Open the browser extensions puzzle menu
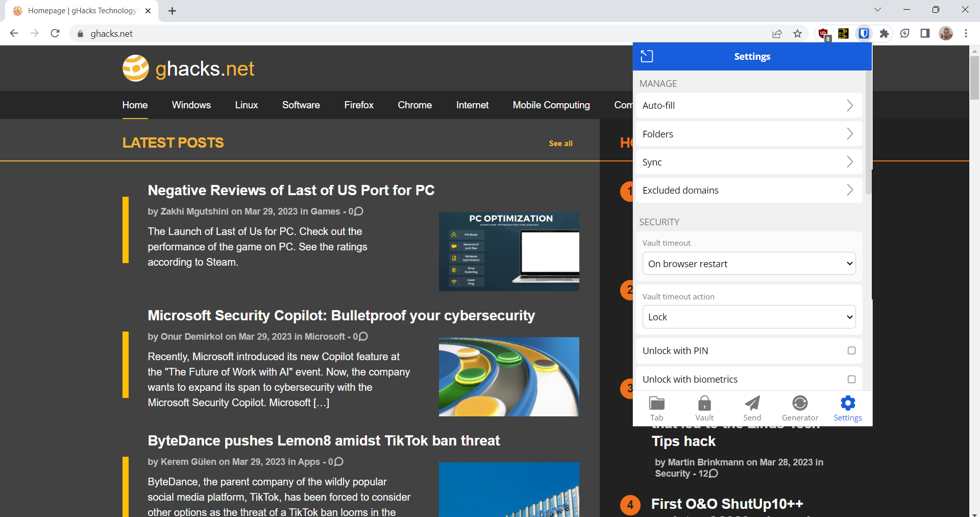Viewport: 980px width, 517px height. coord(885,33)
